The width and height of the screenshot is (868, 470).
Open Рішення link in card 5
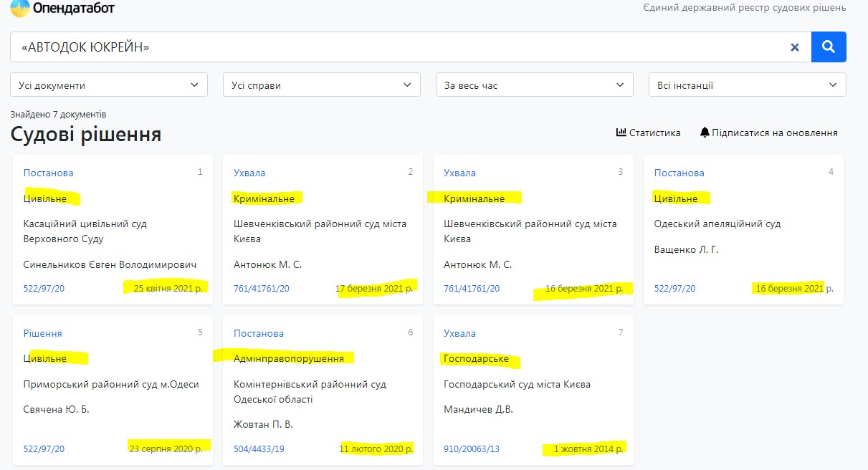tap(42, 333)
